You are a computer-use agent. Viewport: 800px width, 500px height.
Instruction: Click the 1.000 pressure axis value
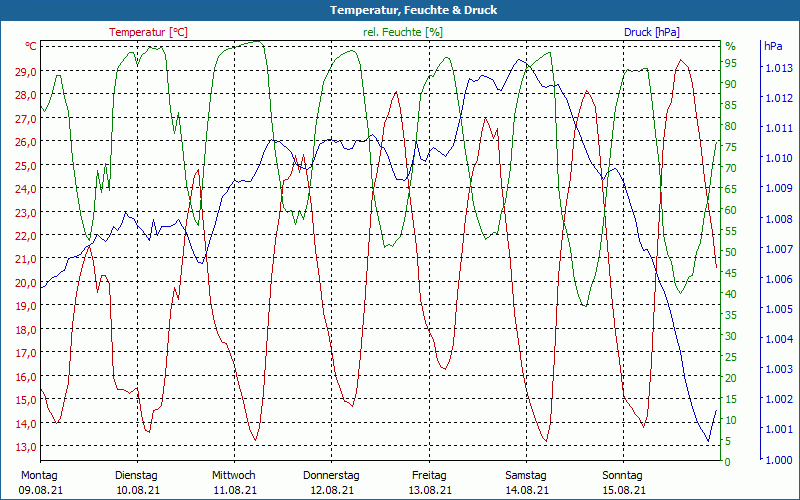tap(779, 460)
